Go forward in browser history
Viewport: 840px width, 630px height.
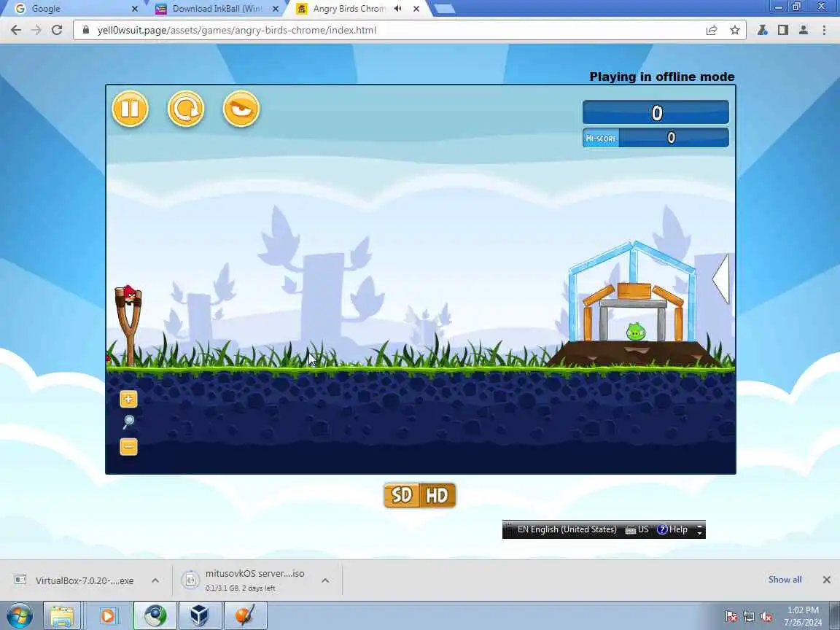(36, 30)
